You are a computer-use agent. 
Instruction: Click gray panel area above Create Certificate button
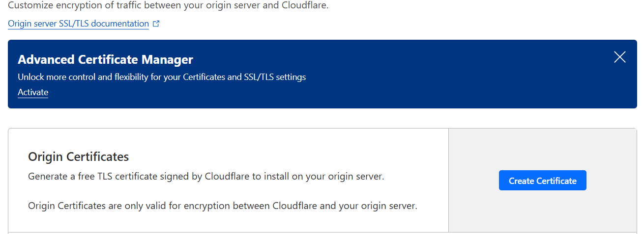click(542, 147)
